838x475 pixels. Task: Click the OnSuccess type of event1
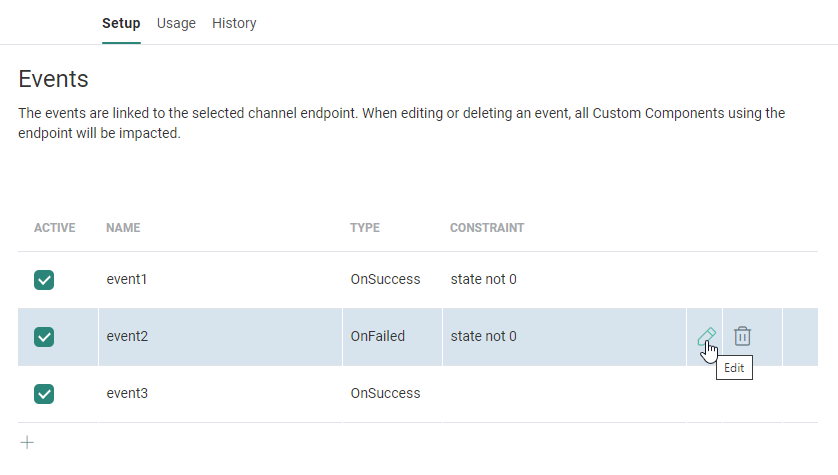point(385,280)
